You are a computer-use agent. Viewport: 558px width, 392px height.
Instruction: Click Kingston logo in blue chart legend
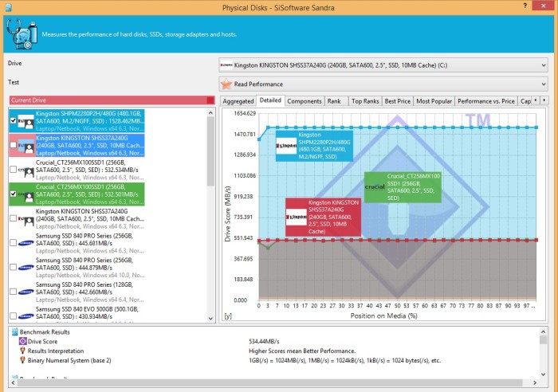coord(286,146)
